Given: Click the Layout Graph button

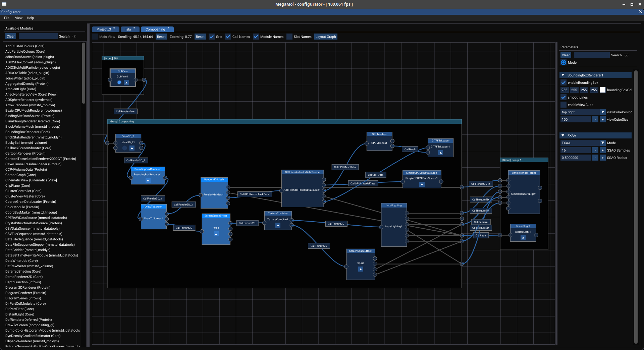Looking at the screenshot, I should coord(326,37).
